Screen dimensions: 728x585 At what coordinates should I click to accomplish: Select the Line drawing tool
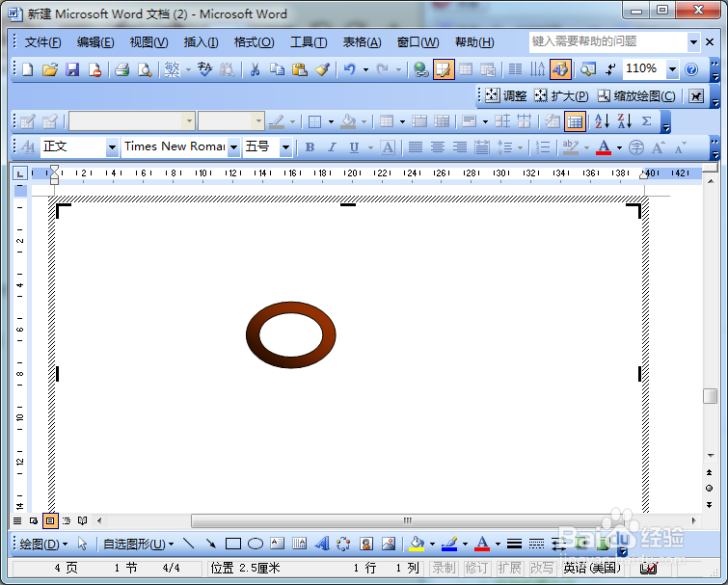tap(188, 544)
